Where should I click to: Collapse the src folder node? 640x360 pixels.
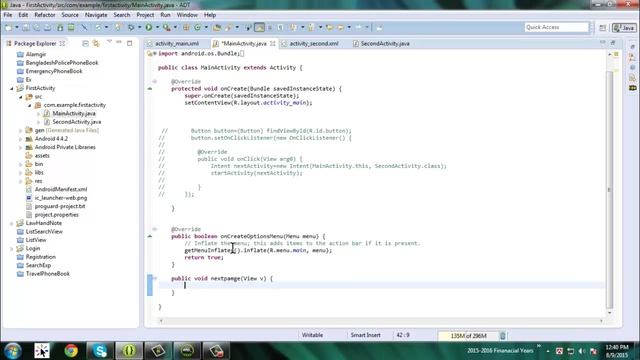[20, 97]
